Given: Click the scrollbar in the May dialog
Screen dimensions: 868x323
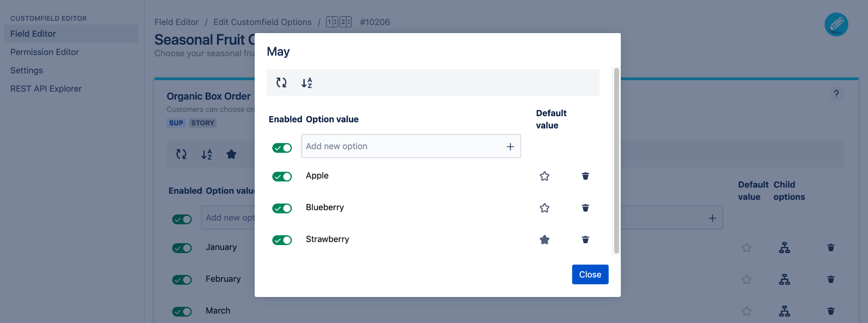Looking at the screenshot, I should point(616,161).
